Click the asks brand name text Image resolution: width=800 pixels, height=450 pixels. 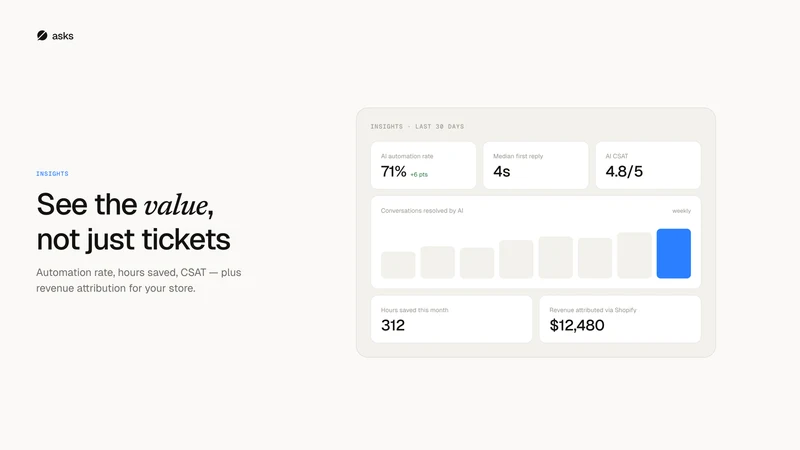(x=63, y=36)
